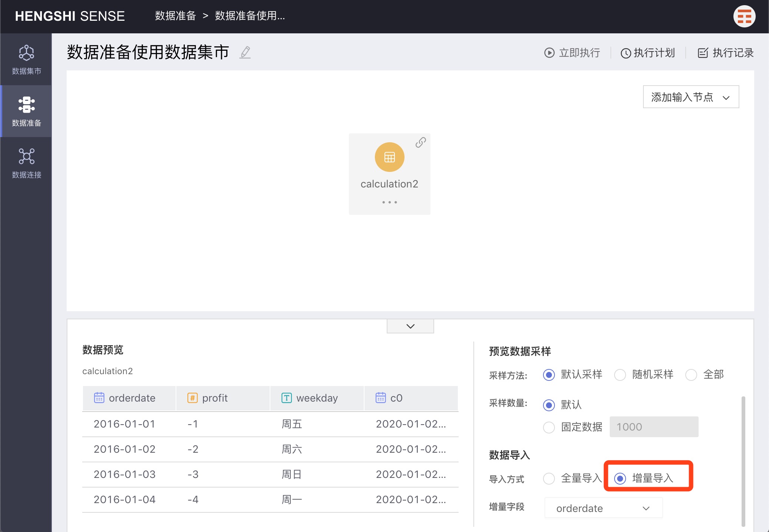Click the 数据准备使用... breadcrumb item
The width and height of the screenshot is (769, 532).
pos(250,16)
